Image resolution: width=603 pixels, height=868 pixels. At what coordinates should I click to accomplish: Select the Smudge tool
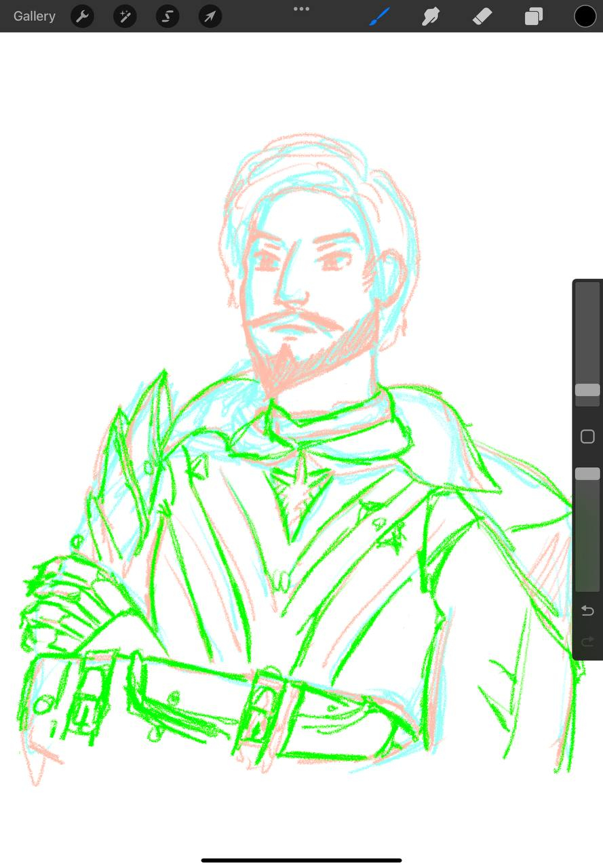coord(431,16)
